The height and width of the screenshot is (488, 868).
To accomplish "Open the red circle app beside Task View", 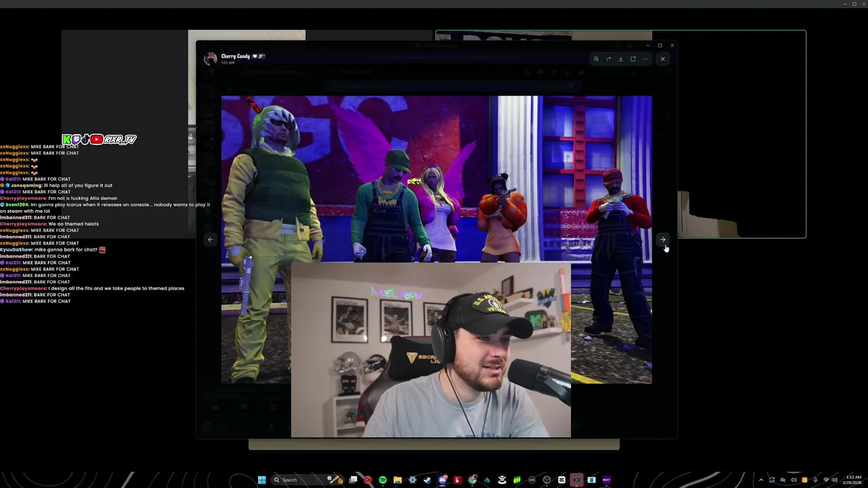I will (368, 480).
